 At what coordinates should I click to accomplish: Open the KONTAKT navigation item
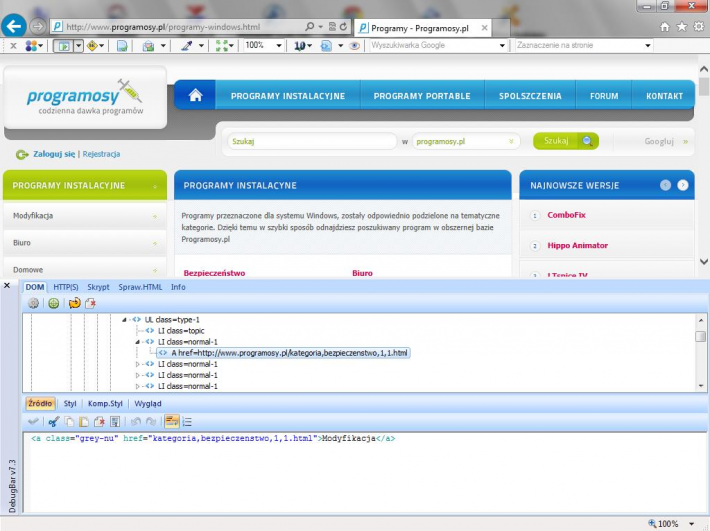[664, 96]
